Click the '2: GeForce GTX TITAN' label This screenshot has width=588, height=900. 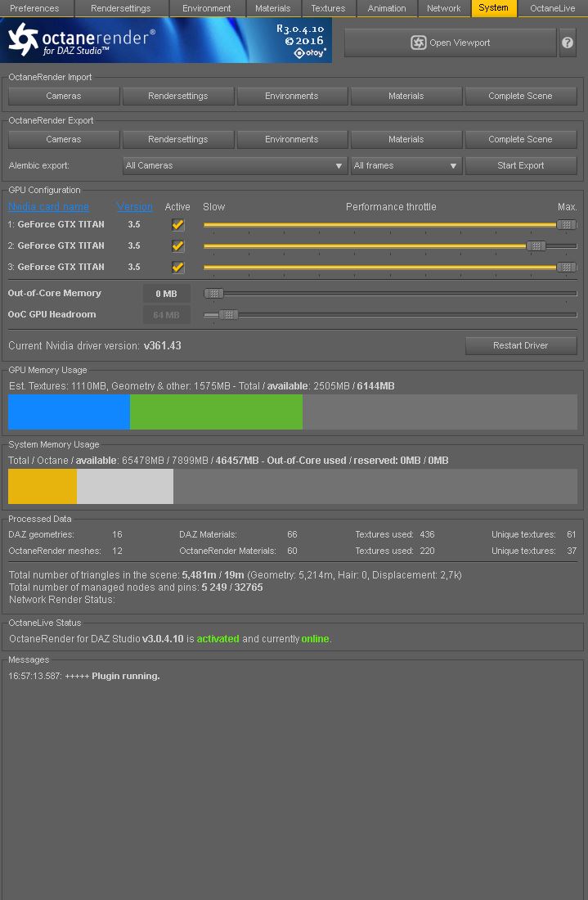pyautogui.click(x=56, y=245)
